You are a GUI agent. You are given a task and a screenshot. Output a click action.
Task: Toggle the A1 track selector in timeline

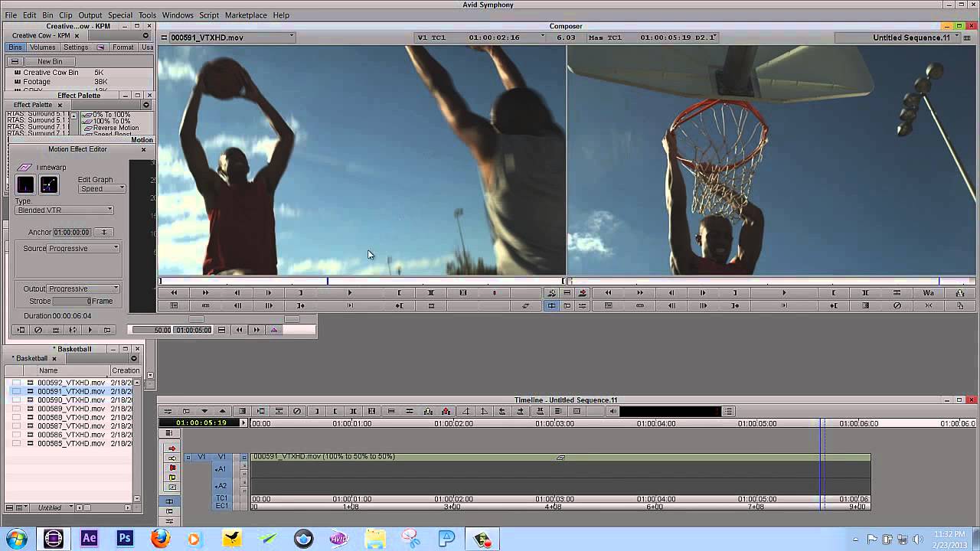(x=221, y=469)
